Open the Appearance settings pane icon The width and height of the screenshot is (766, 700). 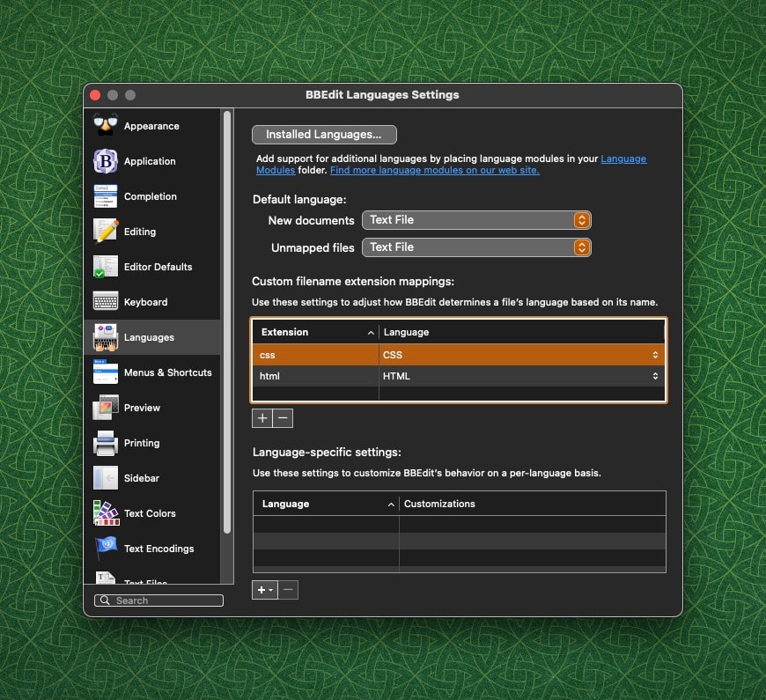pos(106,126)
